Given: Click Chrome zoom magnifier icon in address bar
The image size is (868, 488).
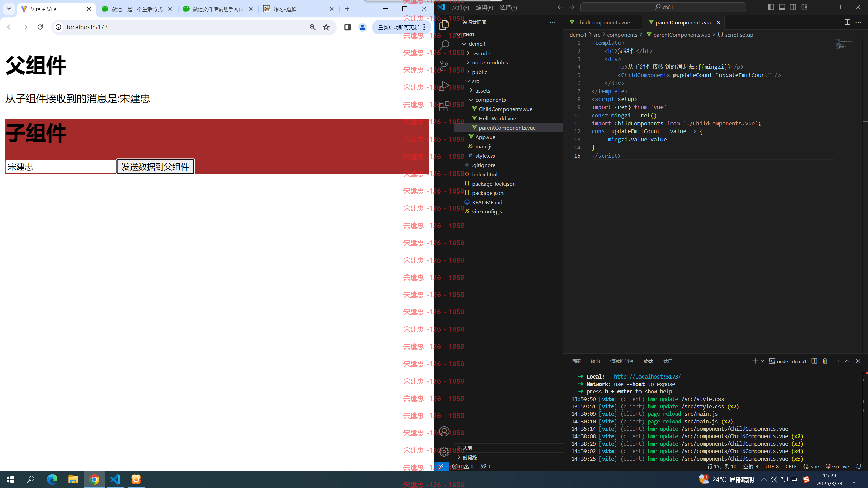Looking at the screenshot, I should coord(312,27).
